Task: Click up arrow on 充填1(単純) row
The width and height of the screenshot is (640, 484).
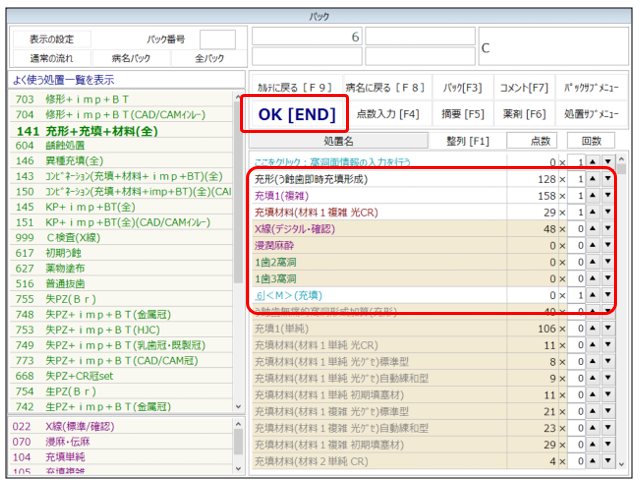Action: point(592,327)
